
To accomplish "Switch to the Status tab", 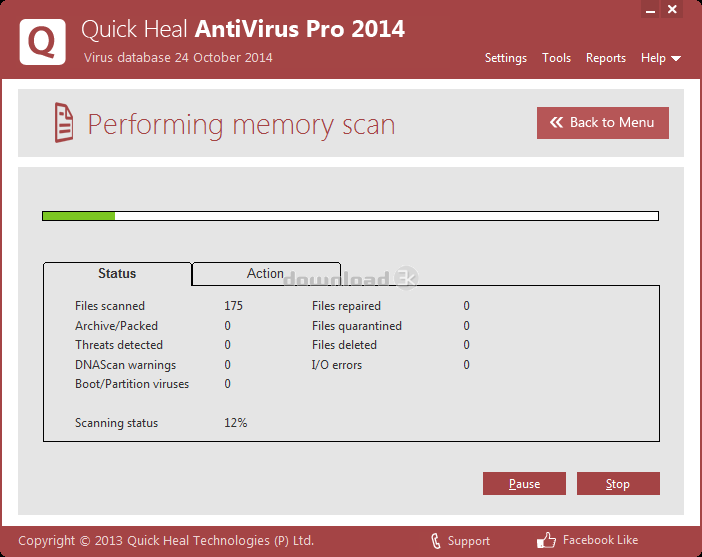I will pos(117,274).
